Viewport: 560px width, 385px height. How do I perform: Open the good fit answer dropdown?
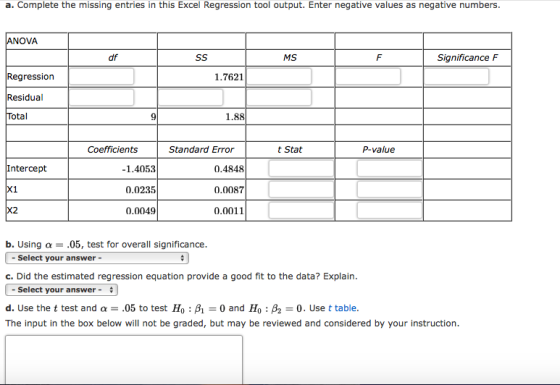click(61, 290)
